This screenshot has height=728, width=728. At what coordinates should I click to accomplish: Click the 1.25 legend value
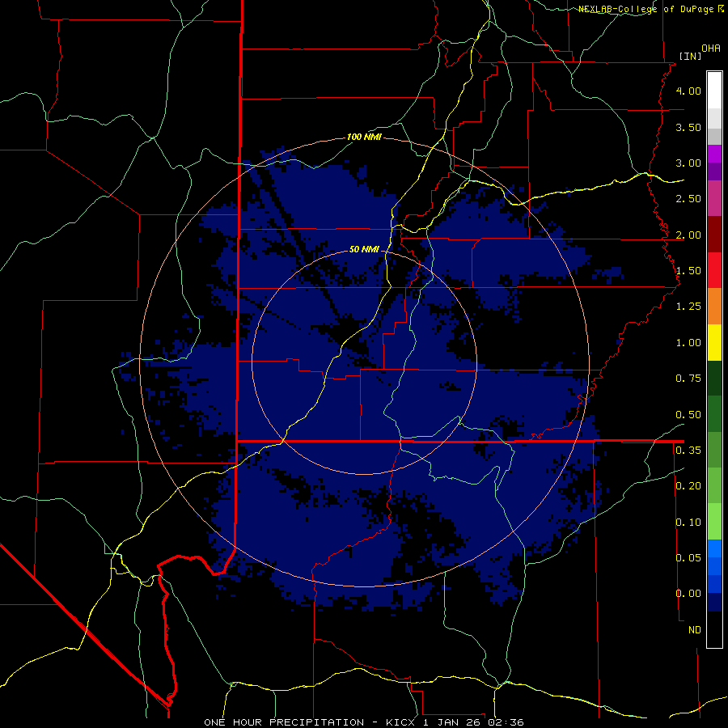(x=688, y=307)
